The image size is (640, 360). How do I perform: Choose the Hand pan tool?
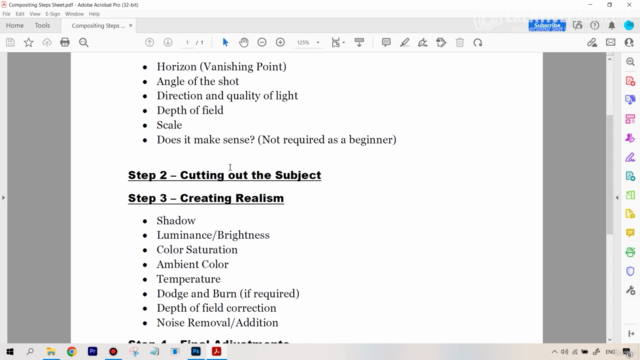[x=244, y=42]
